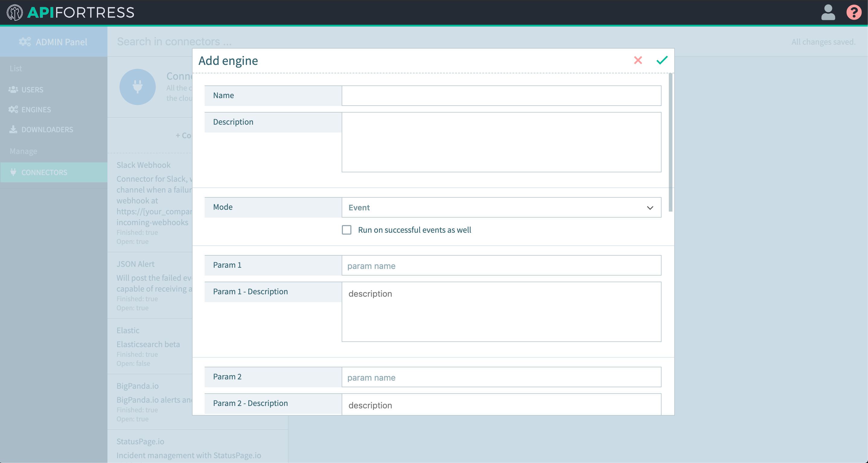Open the BigPanda.io connector
868x463 pixels.
(137, 386)
